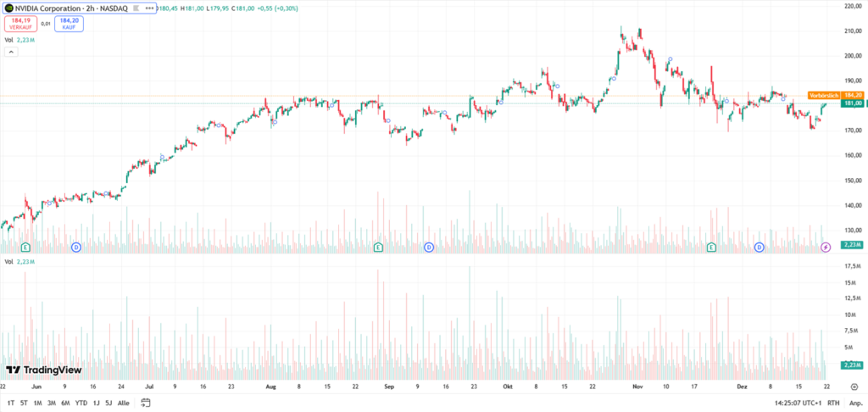Click the 2,23M volume label in the price pane
868x412 pixels.
(x=853, y=245)
